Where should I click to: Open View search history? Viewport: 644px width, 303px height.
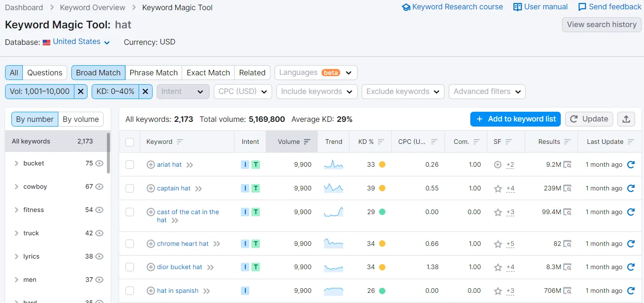(x=601, y=25)
